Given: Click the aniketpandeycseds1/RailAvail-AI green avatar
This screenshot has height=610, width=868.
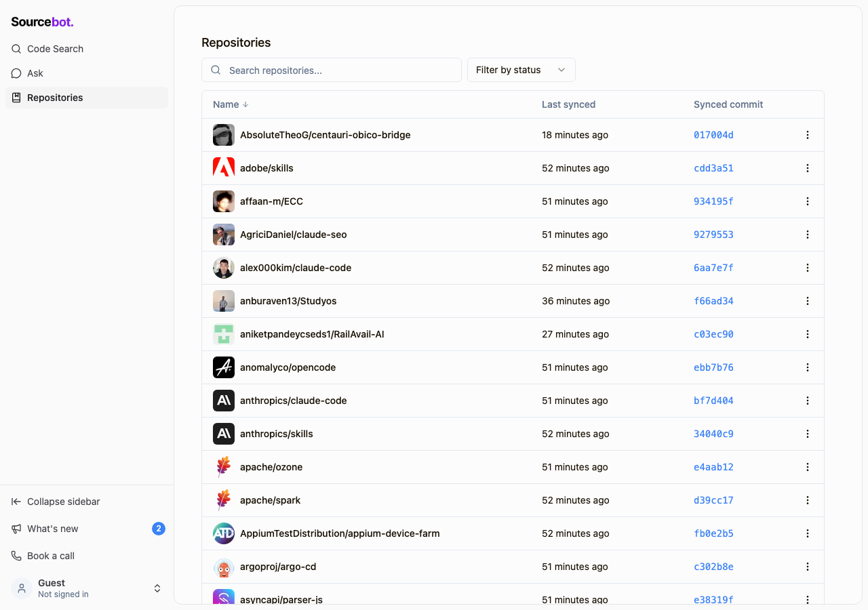Looking at the screenshot, I should click(x=224, y=334).
